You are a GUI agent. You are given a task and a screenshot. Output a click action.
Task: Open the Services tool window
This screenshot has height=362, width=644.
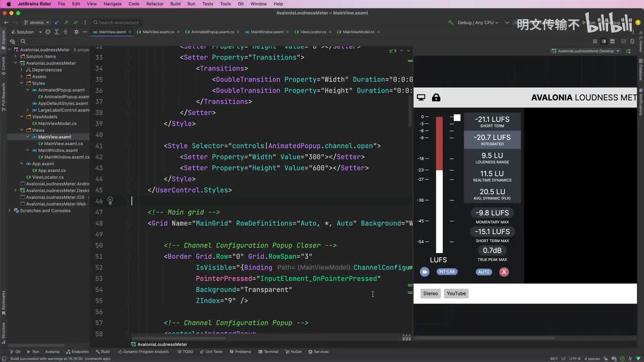tap(318, 352)
